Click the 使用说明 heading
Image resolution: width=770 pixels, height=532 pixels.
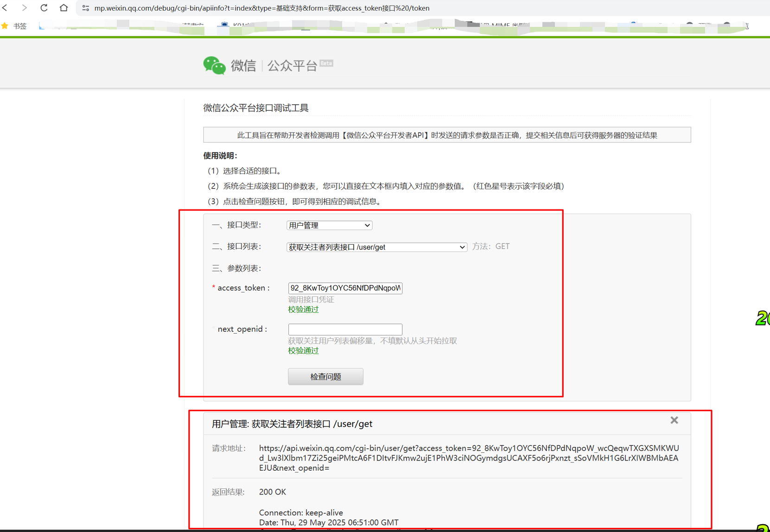pos(220,156)
